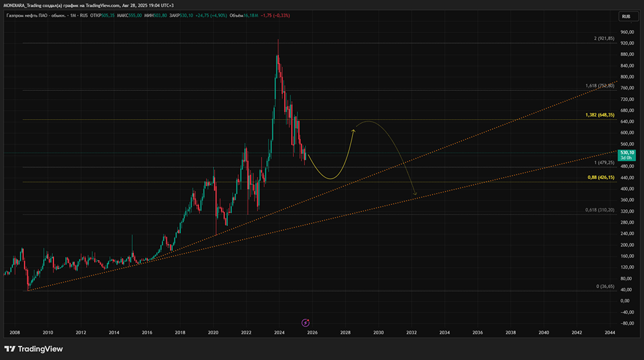Click the 2020 label on time axis

pos(213,332)
